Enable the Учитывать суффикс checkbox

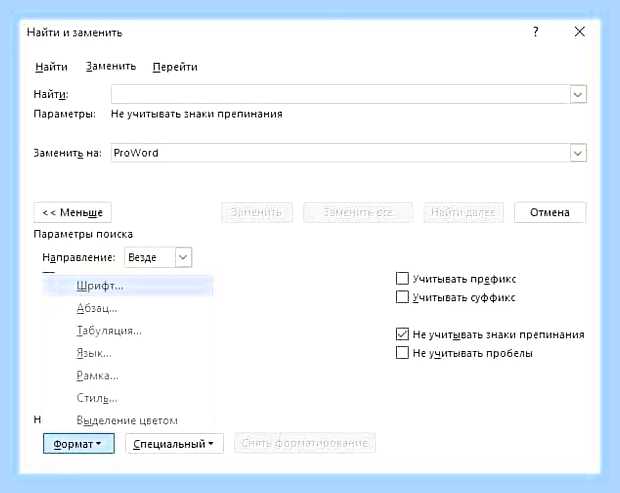point(402,297)
